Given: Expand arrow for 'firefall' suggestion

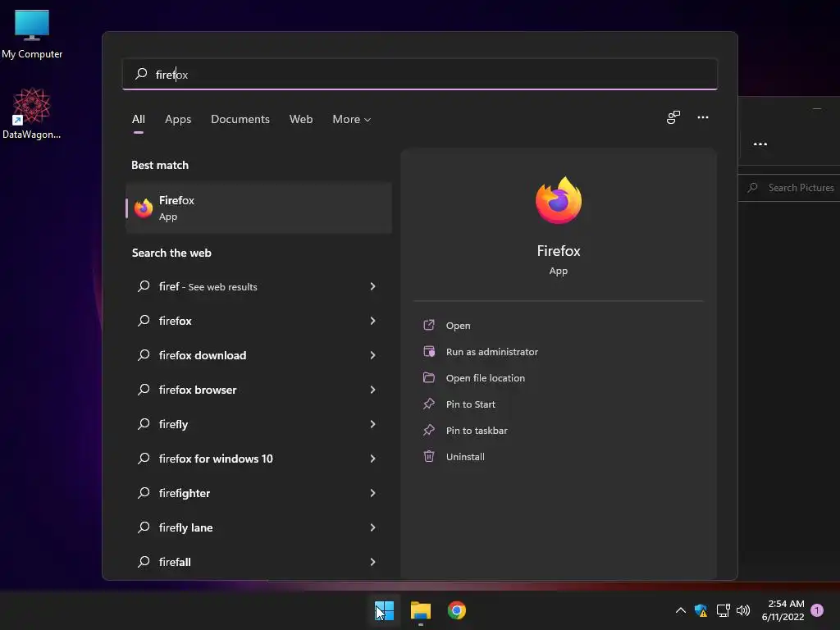Looking at the screenshot, I should tap(373, 562).
